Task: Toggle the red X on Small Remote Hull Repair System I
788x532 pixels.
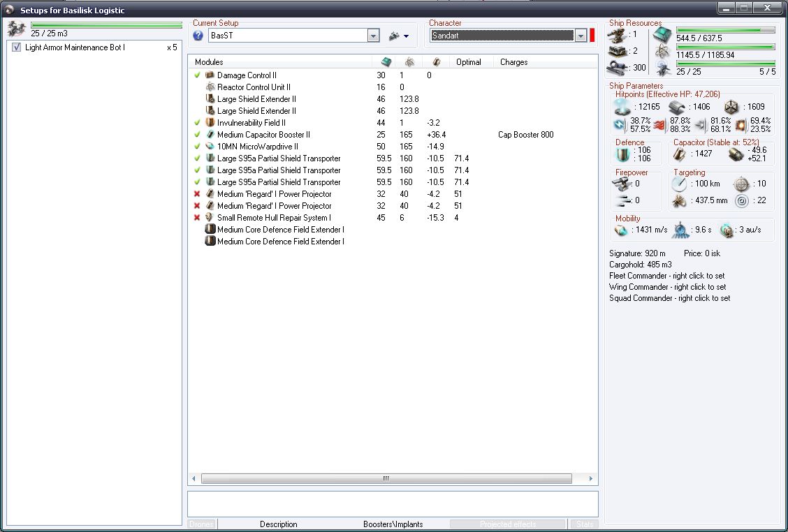Action: click(197, 218)
